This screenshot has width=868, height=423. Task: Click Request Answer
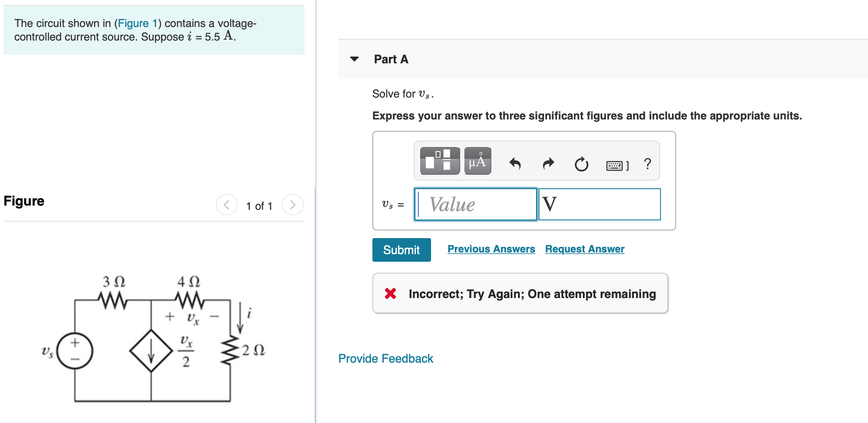click(585, 249)
